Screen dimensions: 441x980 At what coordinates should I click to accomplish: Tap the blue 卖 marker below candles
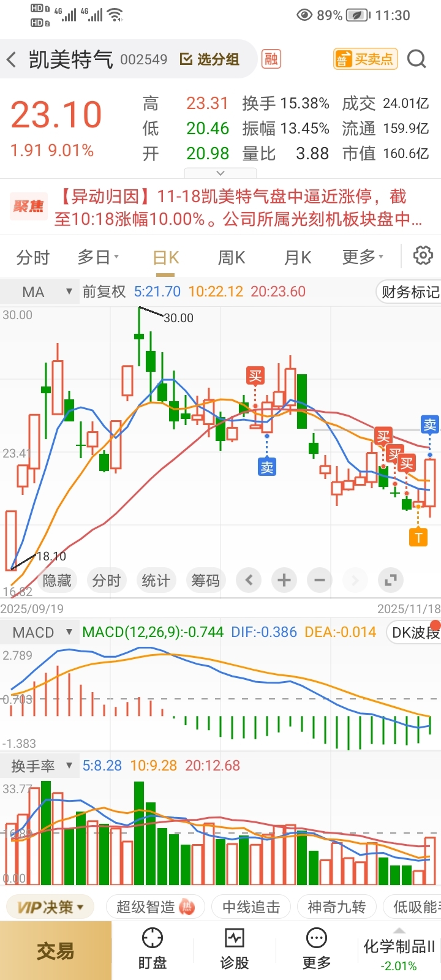(x=267, y=467)
